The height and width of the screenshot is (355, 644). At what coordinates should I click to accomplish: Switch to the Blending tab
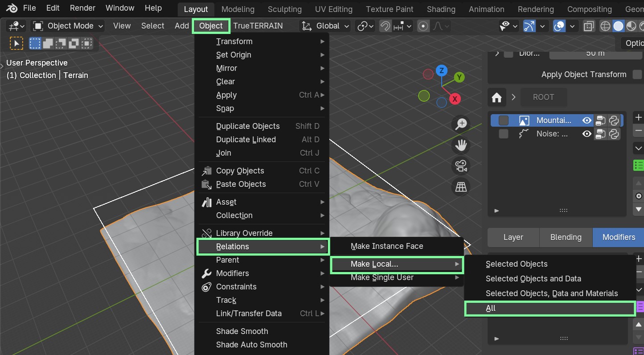566,237
